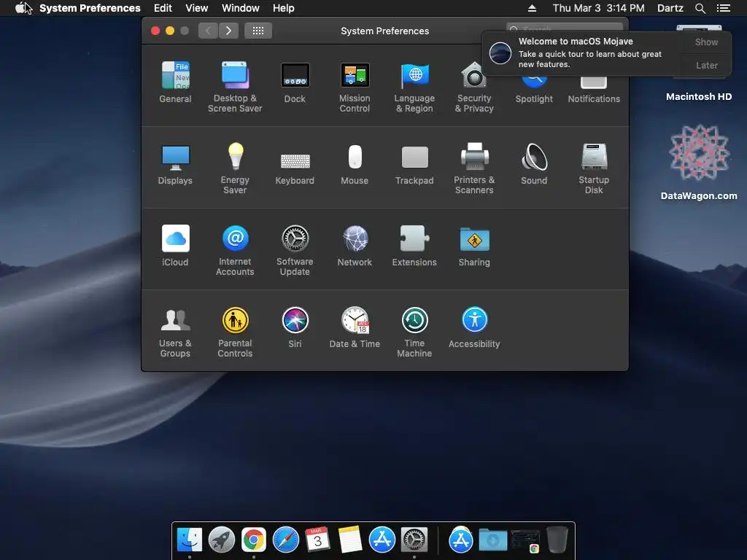Open Software Update pane
747x560 pixels.
tap(295, 251)
